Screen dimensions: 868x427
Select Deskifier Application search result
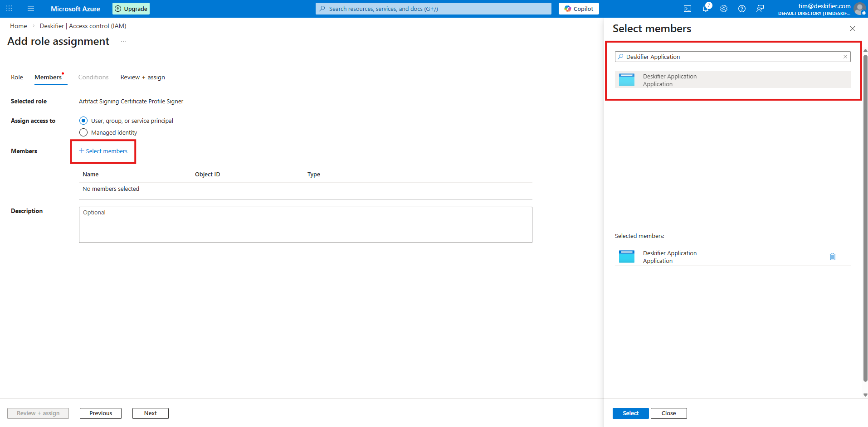[x=733, y=80]
